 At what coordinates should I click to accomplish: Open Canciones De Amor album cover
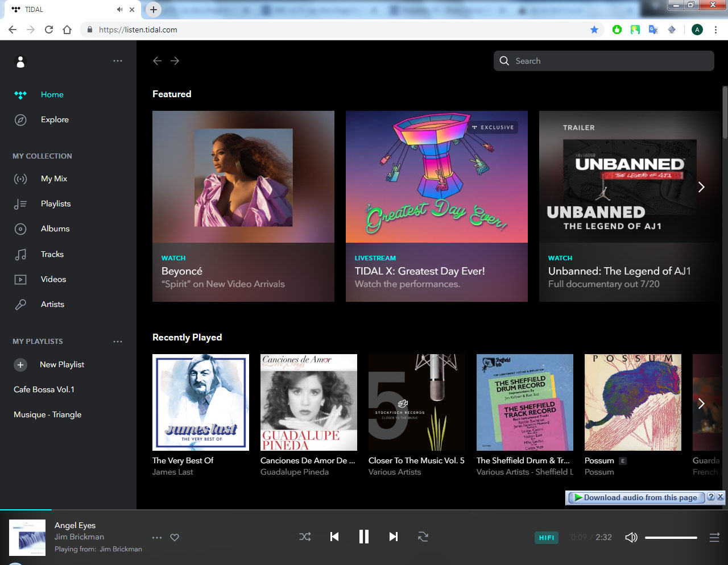(309, 402)
